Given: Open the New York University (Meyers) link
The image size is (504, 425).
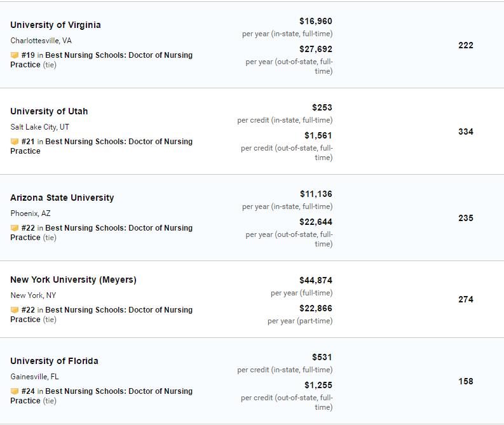Looking at the screenshot, I should click(73, 280).
